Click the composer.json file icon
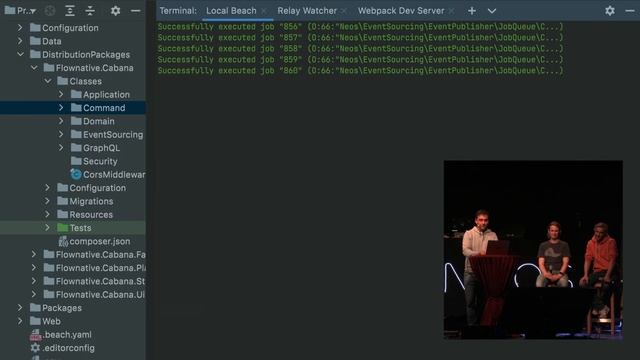Viewport: 640px width, 360px height. [63, 241]
